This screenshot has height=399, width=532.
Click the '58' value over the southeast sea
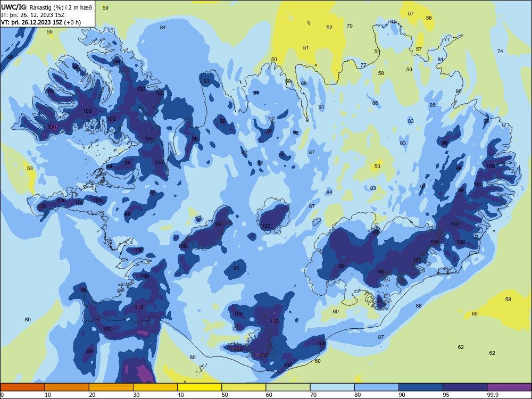(508, 299)
